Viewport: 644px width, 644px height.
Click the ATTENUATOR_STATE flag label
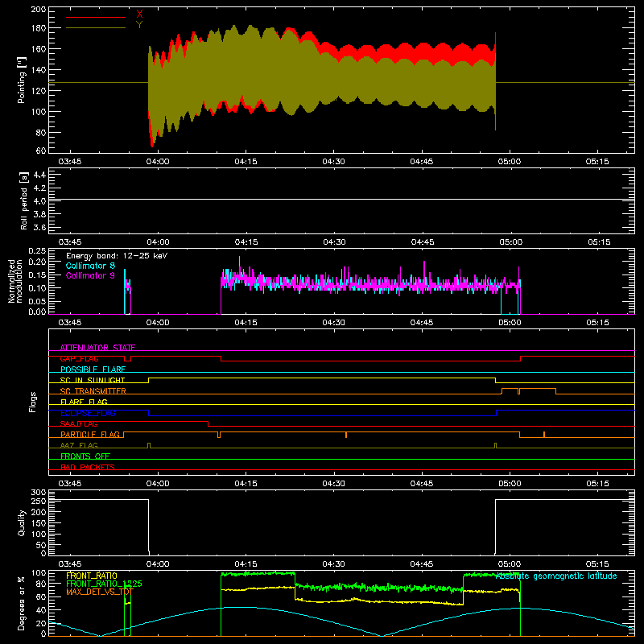tap(97, 348)
